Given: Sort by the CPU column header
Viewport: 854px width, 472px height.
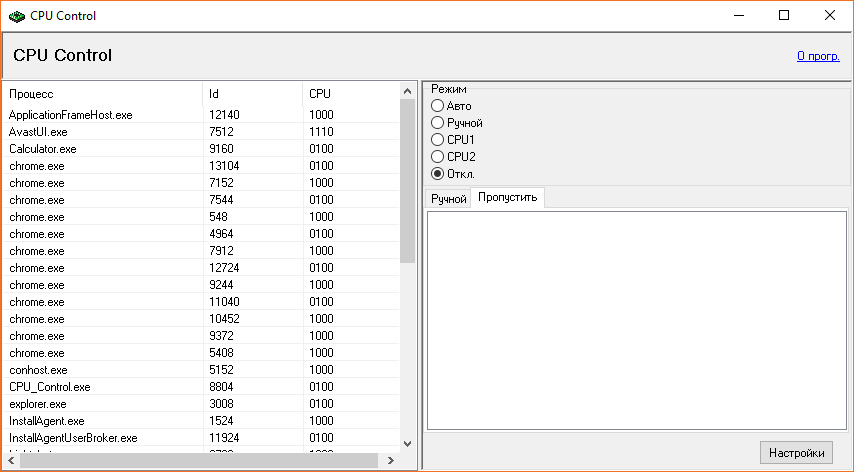Looking at the screenshot, I should click(x=350, y=93).
